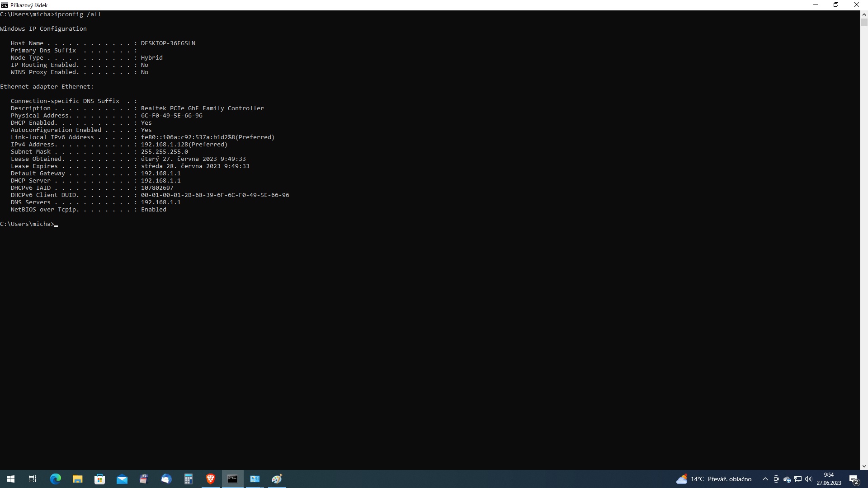Open the Mail app from taskbar

click(x=122, y=479)
